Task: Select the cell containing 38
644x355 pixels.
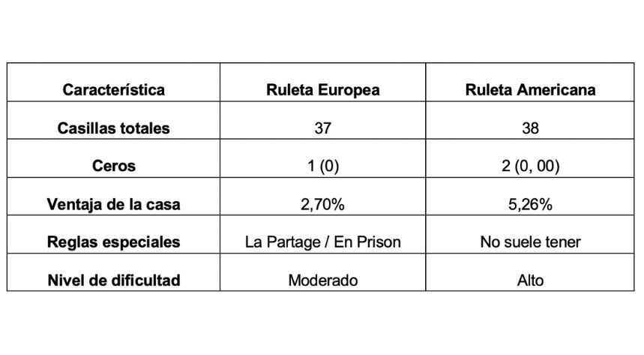Action: click(530, 128)
